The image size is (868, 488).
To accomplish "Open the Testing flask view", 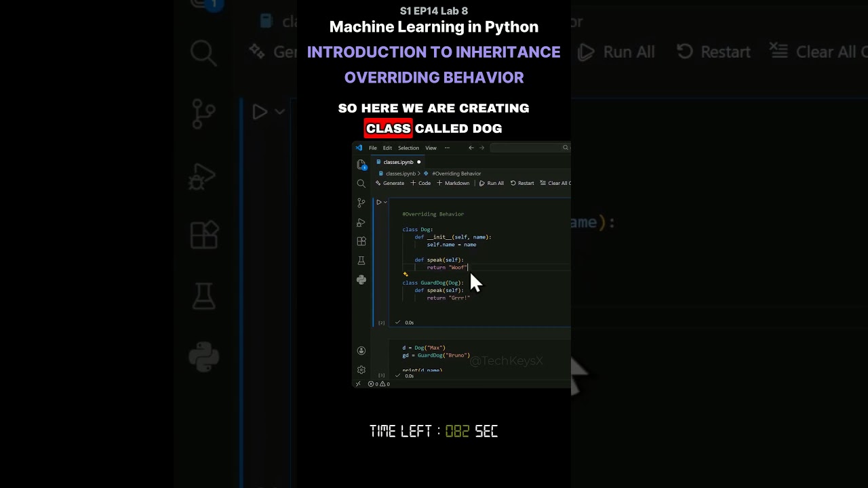I will tap(361, 260).
